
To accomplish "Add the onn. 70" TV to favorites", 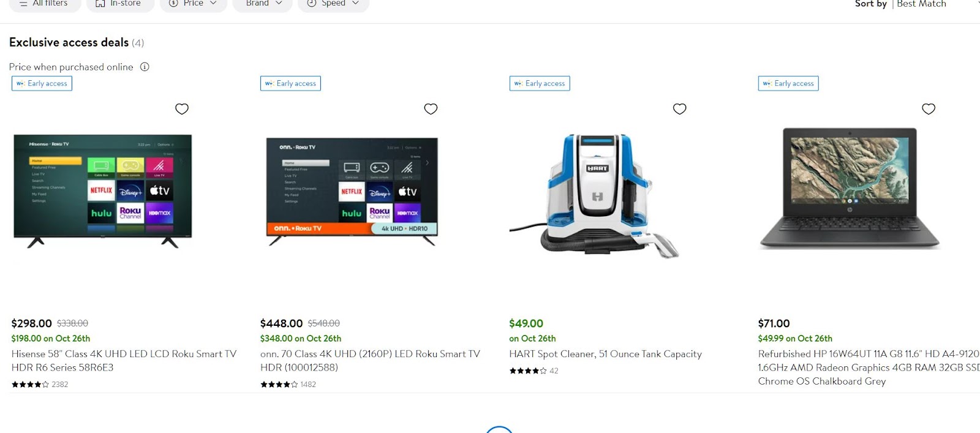I will coord(431,109).
